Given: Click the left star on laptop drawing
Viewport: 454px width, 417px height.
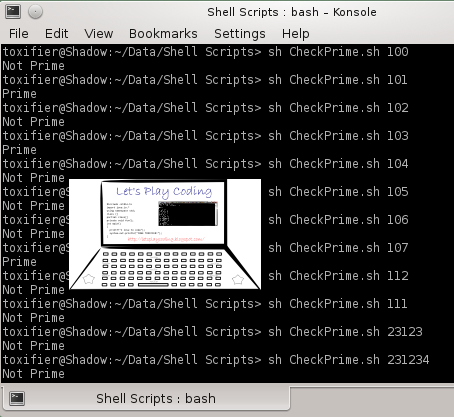Looking at the screenshot, I should coord(89,279).
